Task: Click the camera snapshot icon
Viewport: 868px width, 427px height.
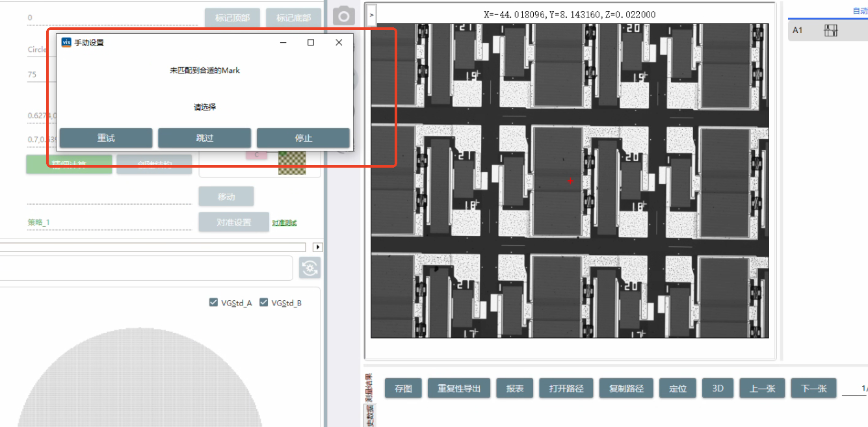Action: (x=344, y=16)
